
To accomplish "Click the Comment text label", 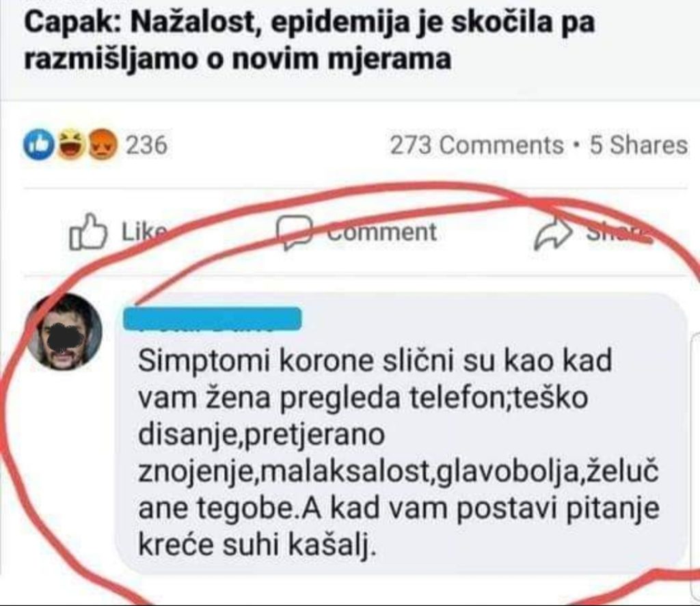I will point(380,232).
